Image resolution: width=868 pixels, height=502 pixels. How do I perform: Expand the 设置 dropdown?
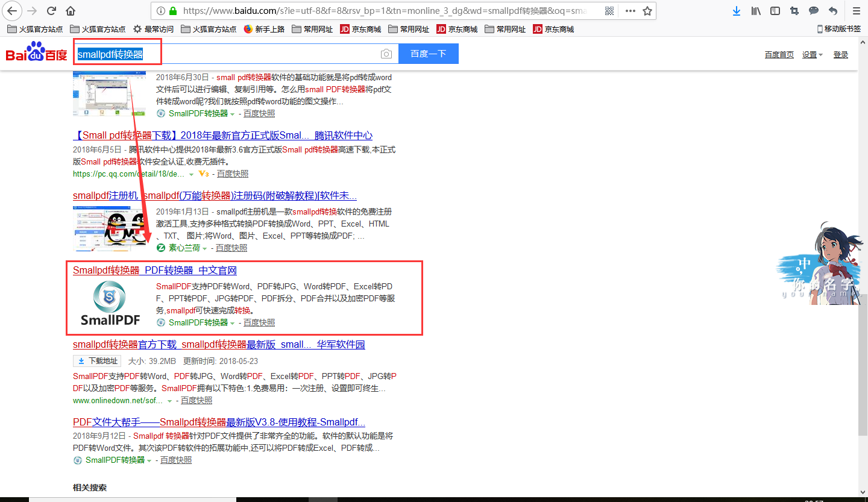click(812, 55)
